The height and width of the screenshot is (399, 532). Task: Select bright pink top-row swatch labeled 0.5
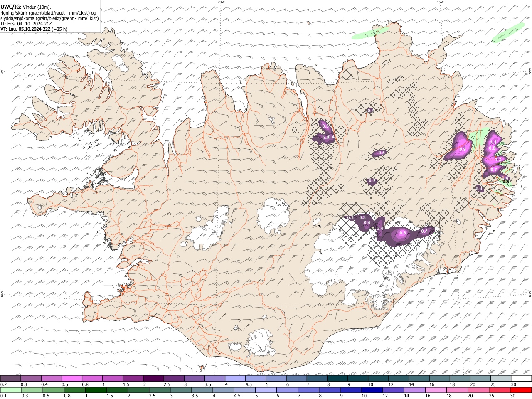point(72,378)
